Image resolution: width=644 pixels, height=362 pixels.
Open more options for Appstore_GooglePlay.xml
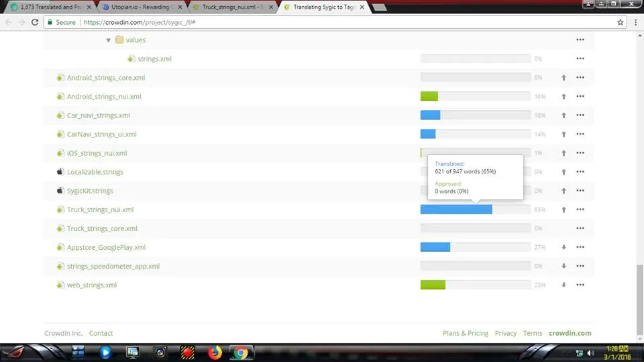click(x=580, y=247)
